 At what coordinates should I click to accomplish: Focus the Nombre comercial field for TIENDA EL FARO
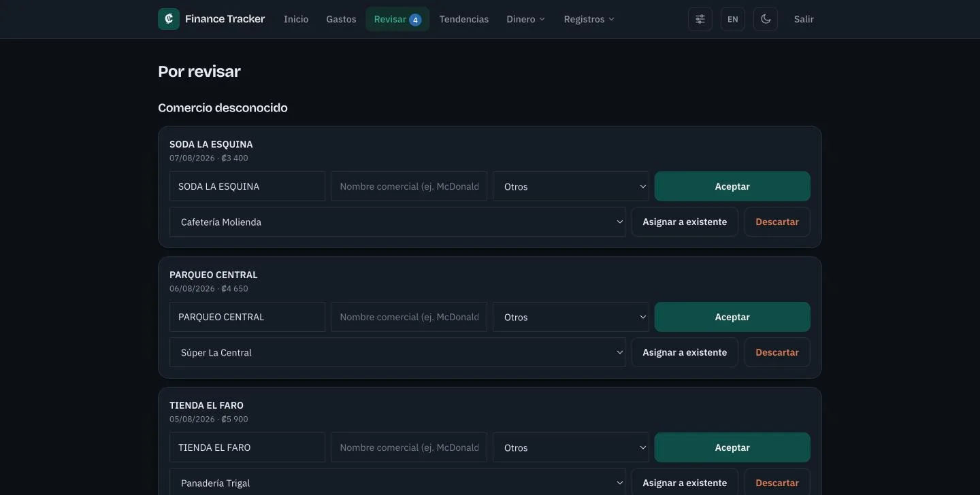[x=409, y=447]
